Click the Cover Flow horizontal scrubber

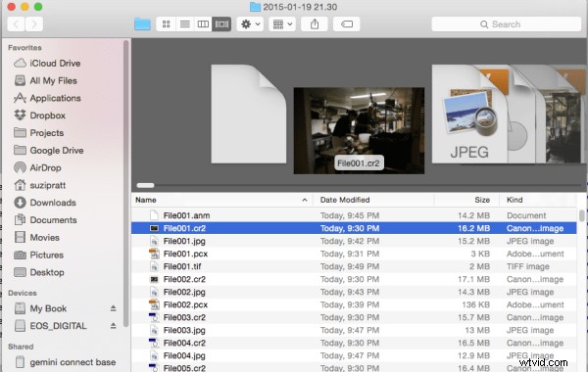click(145, 185)
